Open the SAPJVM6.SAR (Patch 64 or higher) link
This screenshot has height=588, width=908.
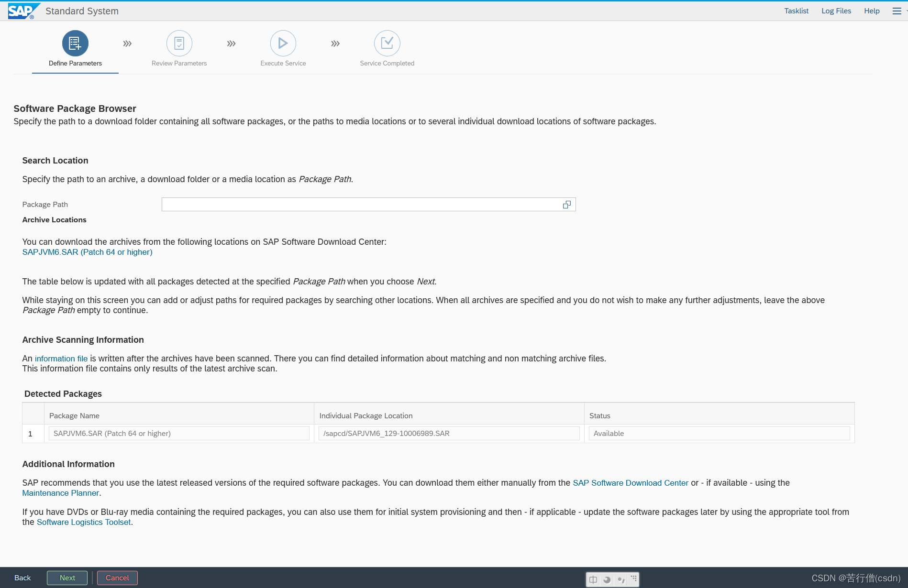88,252
